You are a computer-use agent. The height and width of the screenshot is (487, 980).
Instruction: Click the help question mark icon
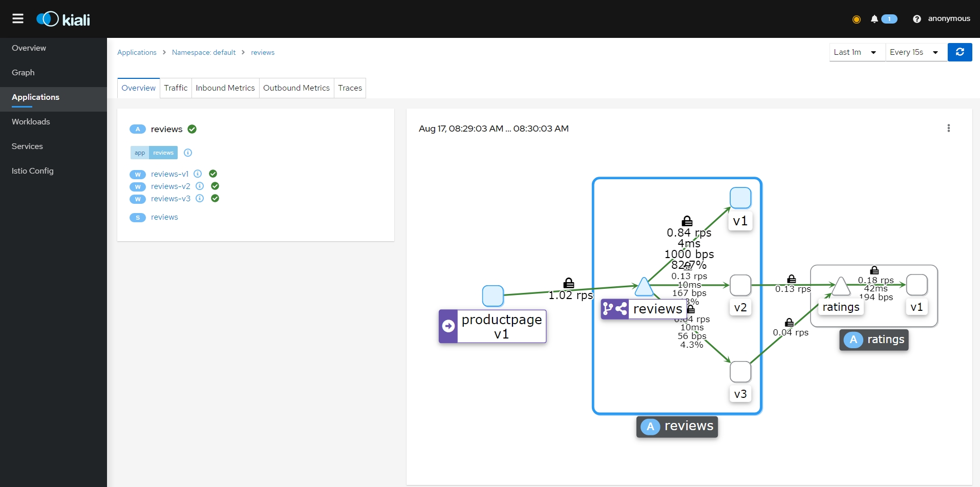point(917,19)
